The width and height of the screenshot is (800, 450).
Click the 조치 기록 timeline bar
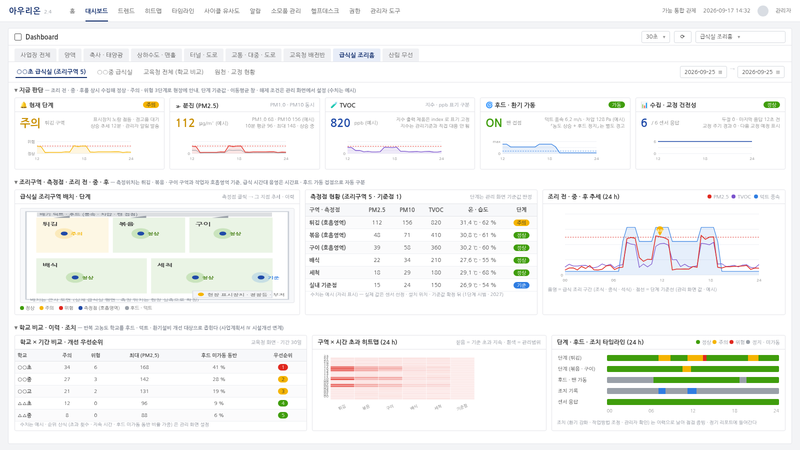click(693, 391)
